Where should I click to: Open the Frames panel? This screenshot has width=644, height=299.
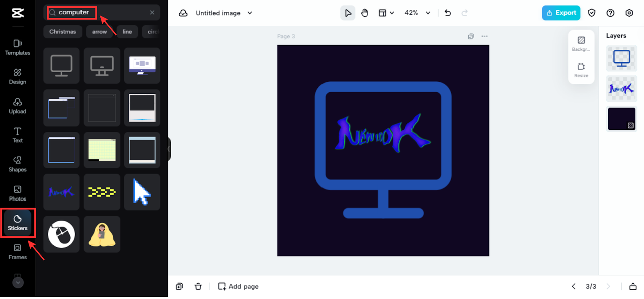[17, 252]
